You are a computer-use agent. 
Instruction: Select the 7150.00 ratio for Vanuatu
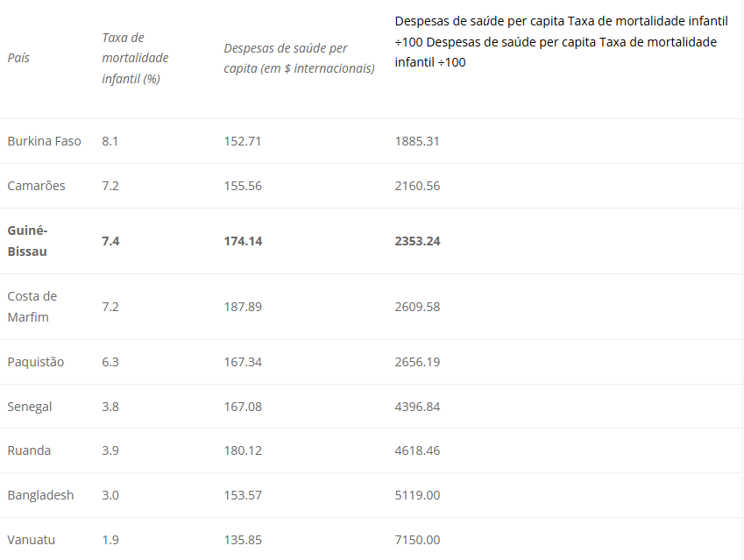point(417,540)
